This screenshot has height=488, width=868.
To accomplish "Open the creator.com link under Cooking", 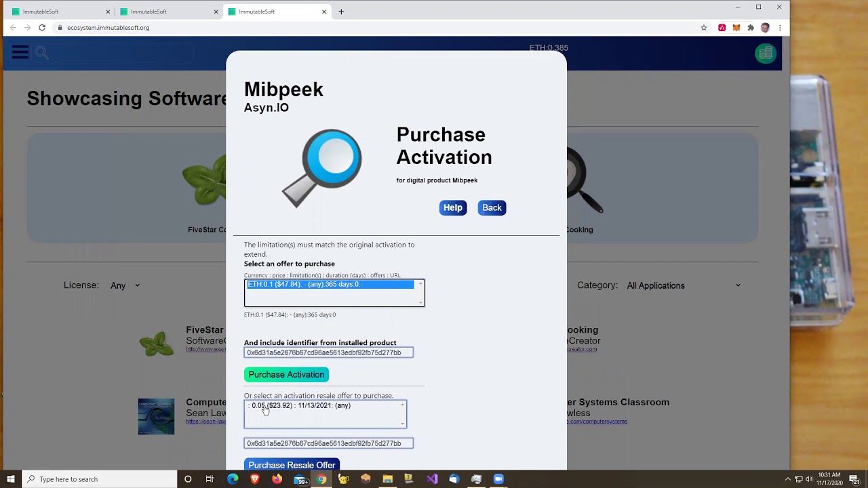I will pyautogui.click(x=582, y=349).
